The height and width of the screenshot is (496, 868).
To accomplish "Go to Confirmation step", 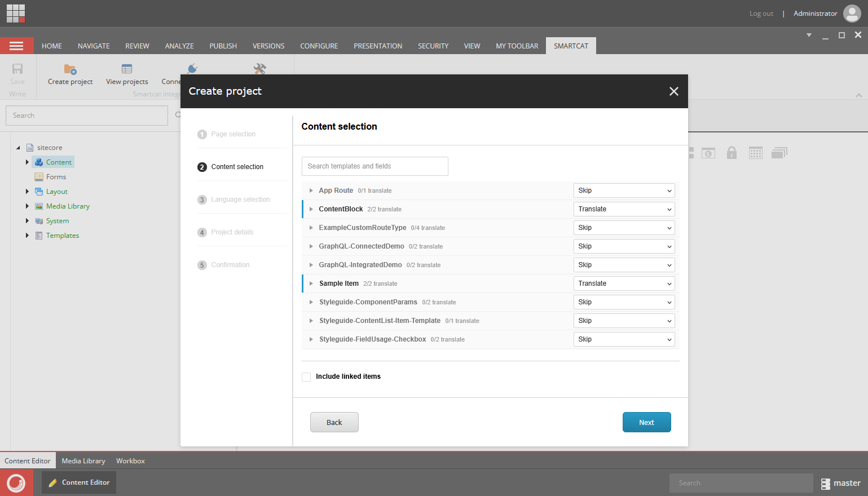I will point(223,265).
